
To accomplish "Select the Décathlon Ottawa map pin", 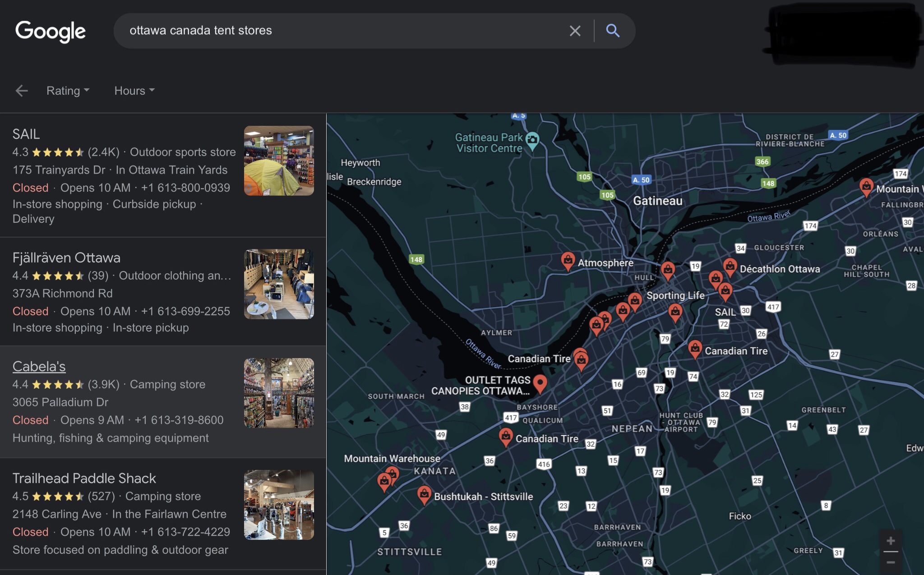I will tap(730, 267).
